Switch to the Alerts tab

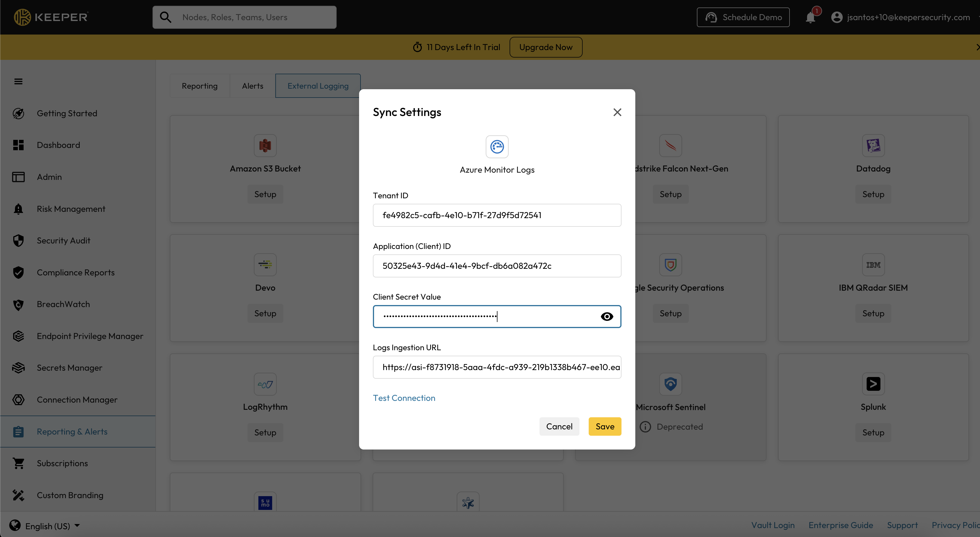pos(252,86)
